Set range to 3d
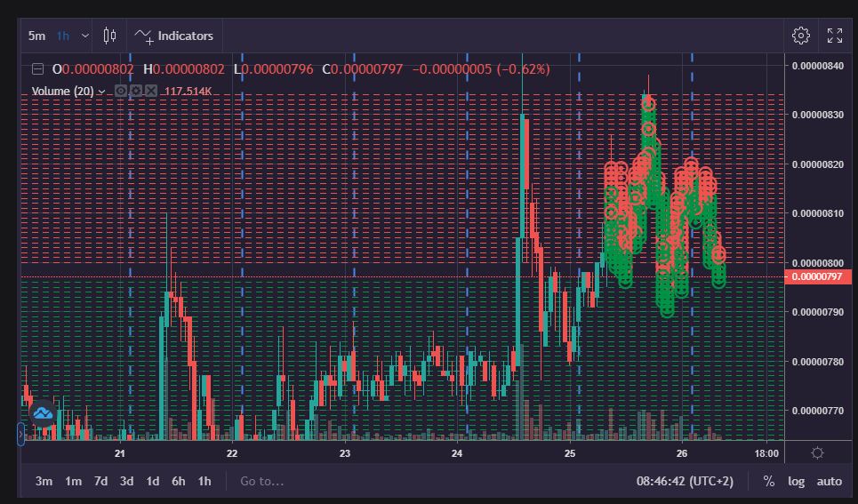This screenshot has width=858, height=504. [x=126, y=481]
